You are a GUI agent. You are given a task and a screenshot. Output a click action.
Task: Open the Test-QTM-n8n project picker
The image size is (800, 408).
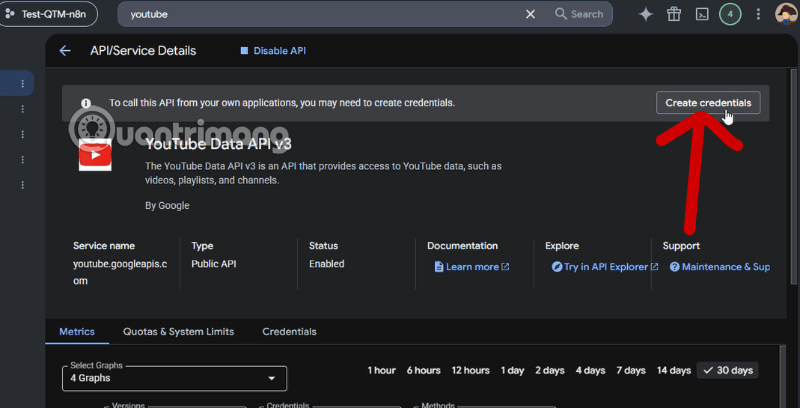pyautogui.click(x=48, y=14)
